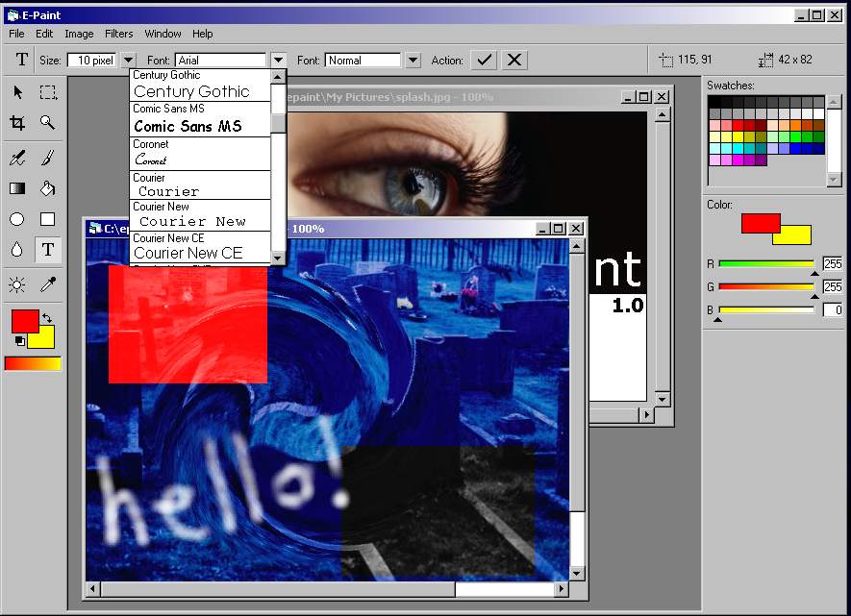851x616 pixels.
Task: Click the red foreground color swatch in toolbox
Action: [23, 320]
